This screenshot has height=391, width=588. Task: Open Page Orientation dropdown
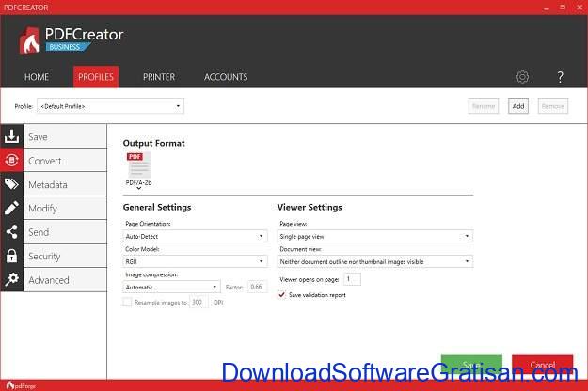195,236
